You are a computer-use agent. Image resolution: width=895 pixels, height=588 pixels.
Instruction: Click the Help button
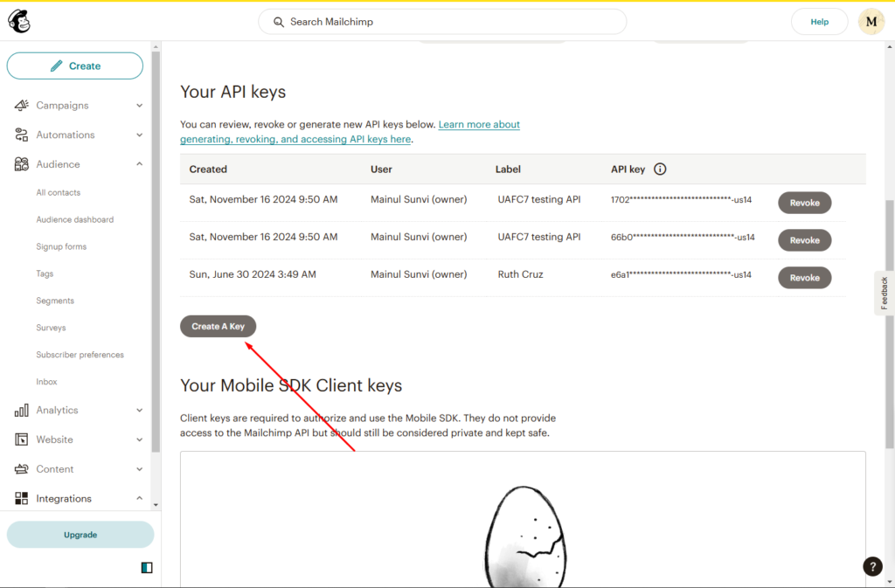pyautogui.click(x=819, y=22)
